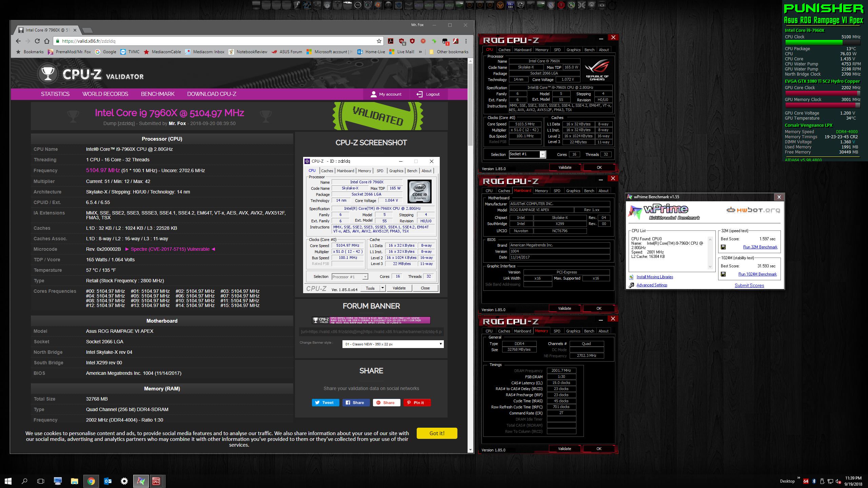This screenshot has height=488, width=868.
Task: Click the Pinterest Pin it button
Action: coord(417,403)
